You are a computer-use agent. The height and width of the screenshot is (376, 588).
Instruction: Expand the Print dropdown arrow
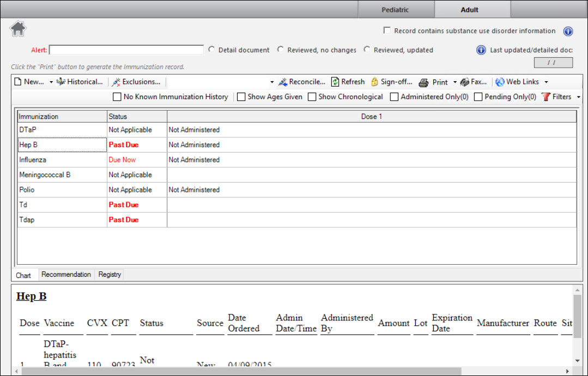click(x=454, y=82)
